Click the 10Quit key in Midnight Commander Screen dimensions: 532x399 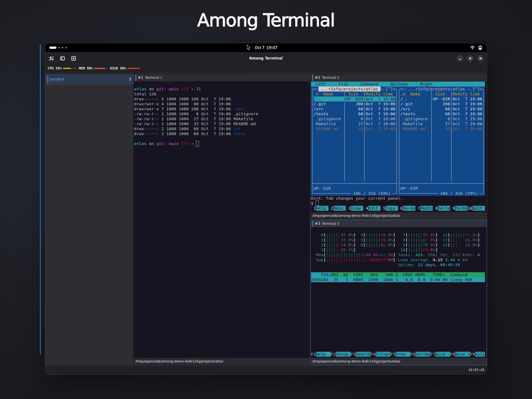coord(476,208)
